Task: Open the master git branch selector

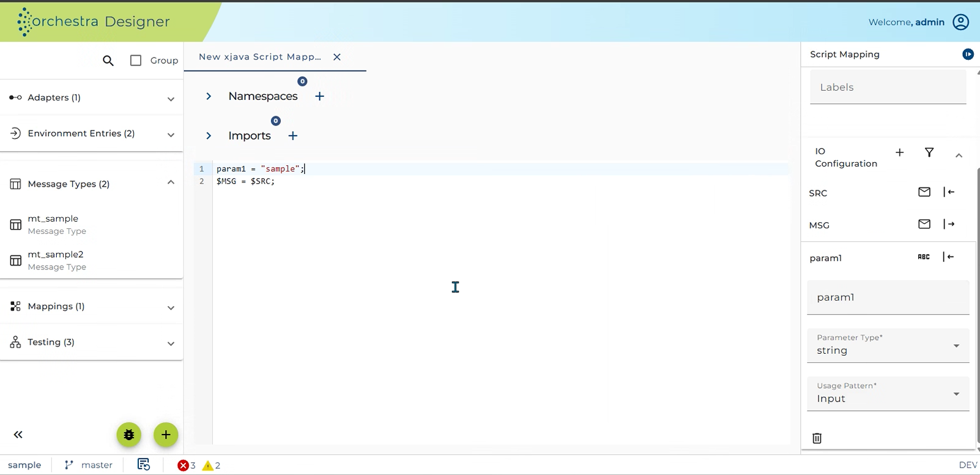Action: click(x=89, y=465)
